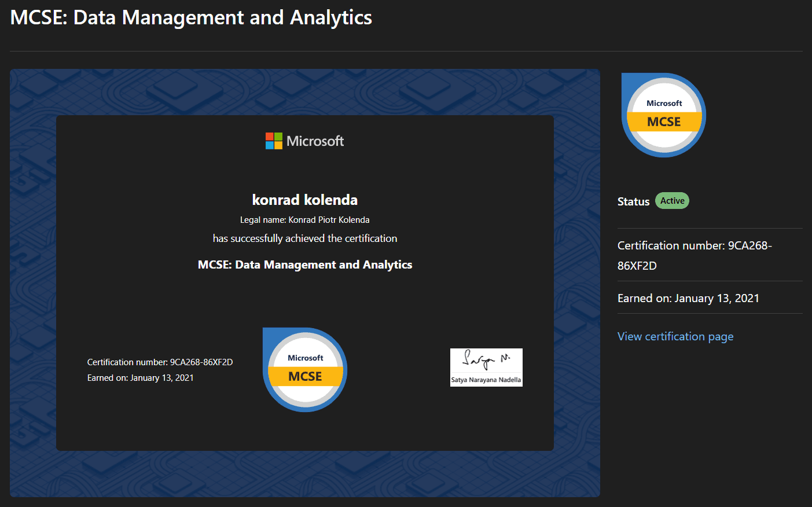Screen dimensions: 812x507
Task: Click 'has successfully achieved the certification' text
Action: [305, 238]
